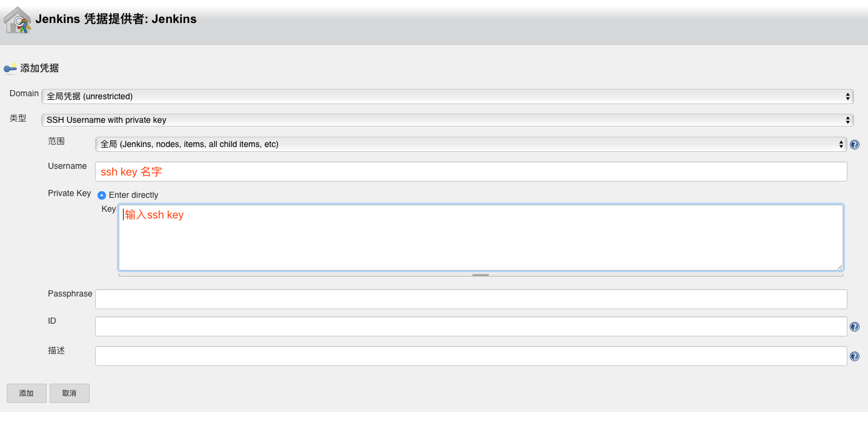The width and height of the screenshot is (868, 432).
Task: Click the 添加凭据 heading text
Action: [x=40, y=68]
